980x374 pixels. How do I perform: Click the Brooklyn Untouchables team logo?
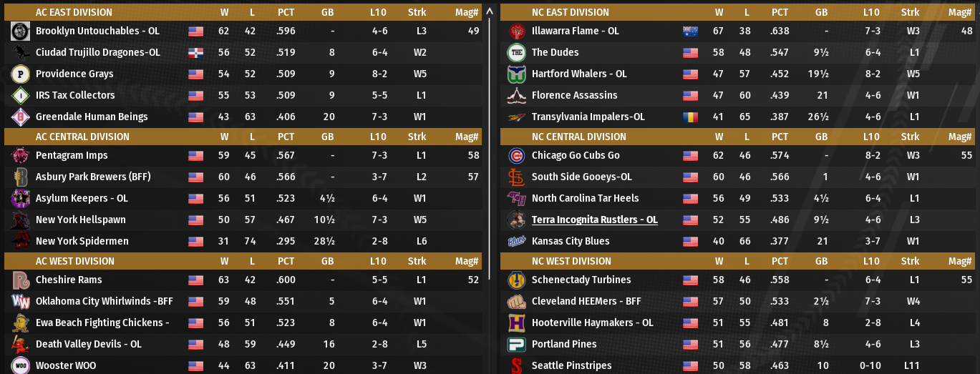[20, 31]
